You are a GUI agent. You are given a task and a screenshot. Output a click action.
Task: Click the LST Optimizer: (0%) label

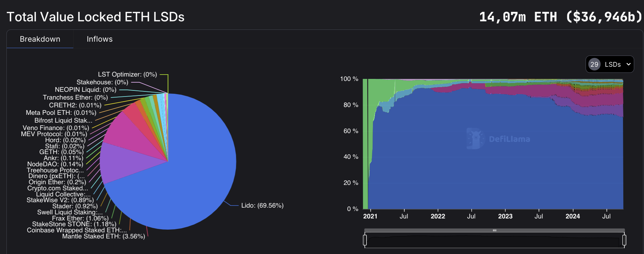tap(128, 75)
